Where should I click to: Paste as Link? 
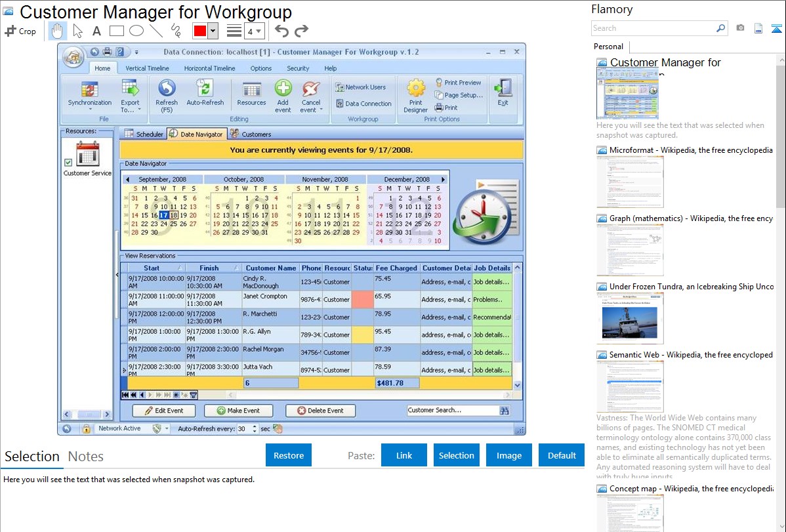click(404, 455)
